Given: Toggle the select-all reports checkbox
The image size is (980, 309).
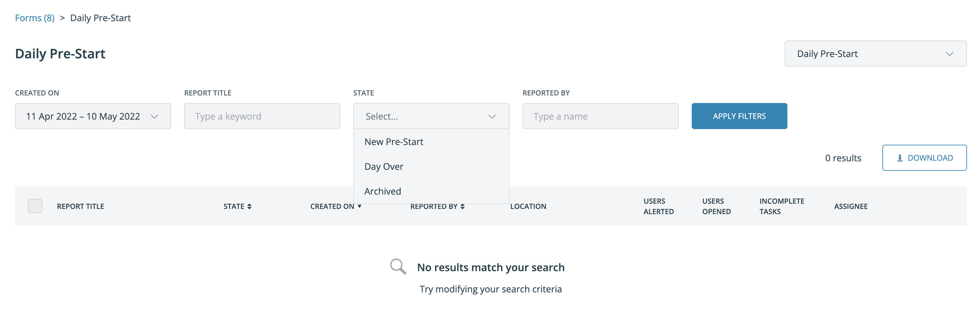Looking at the screenshot, I should tap(35, 206).
